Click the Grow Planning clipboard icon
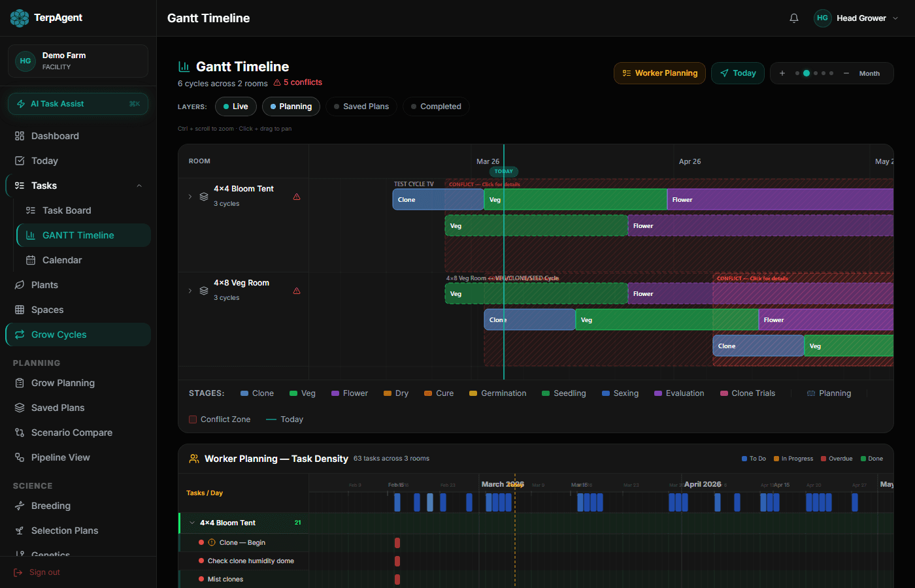This screenshot has width=915, height=588. click(x=20, y=383)
